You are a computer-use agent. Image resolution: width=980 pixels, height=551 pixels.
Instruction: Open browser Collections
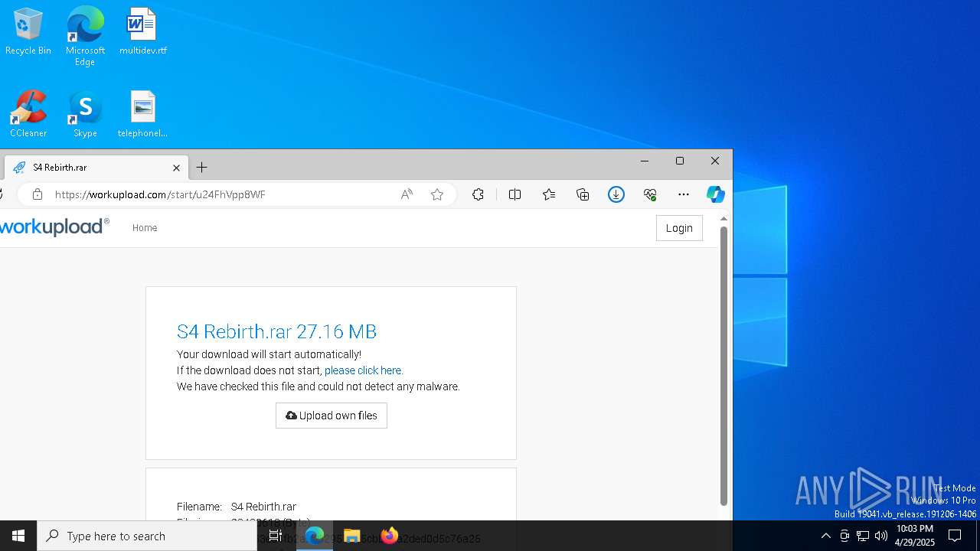point(583,194)
